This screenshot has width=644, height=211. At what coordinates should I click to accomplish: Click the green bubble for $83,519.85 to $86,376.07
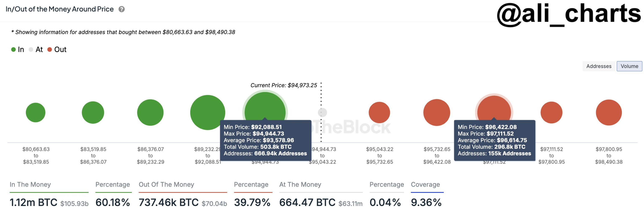(x=93, y=112)
